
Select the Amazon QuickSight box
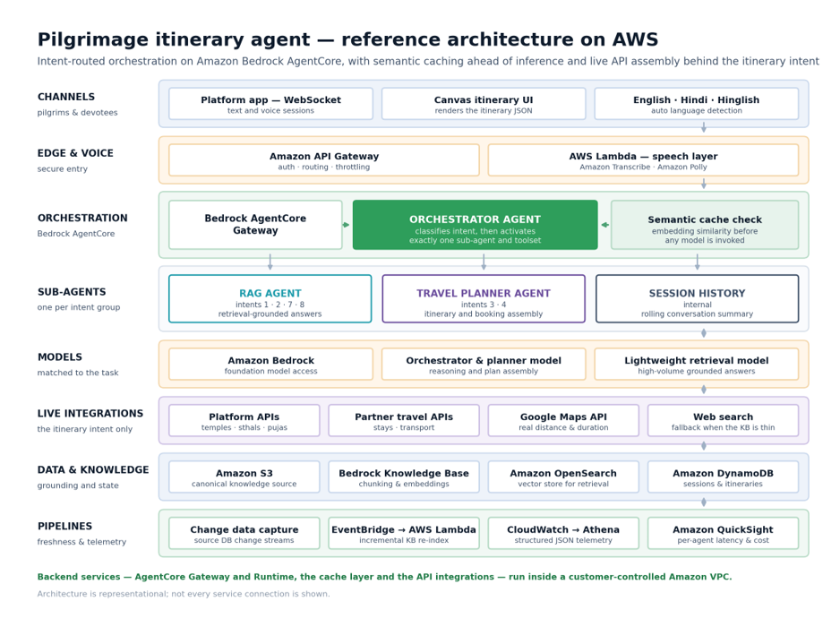click(724, 533)
